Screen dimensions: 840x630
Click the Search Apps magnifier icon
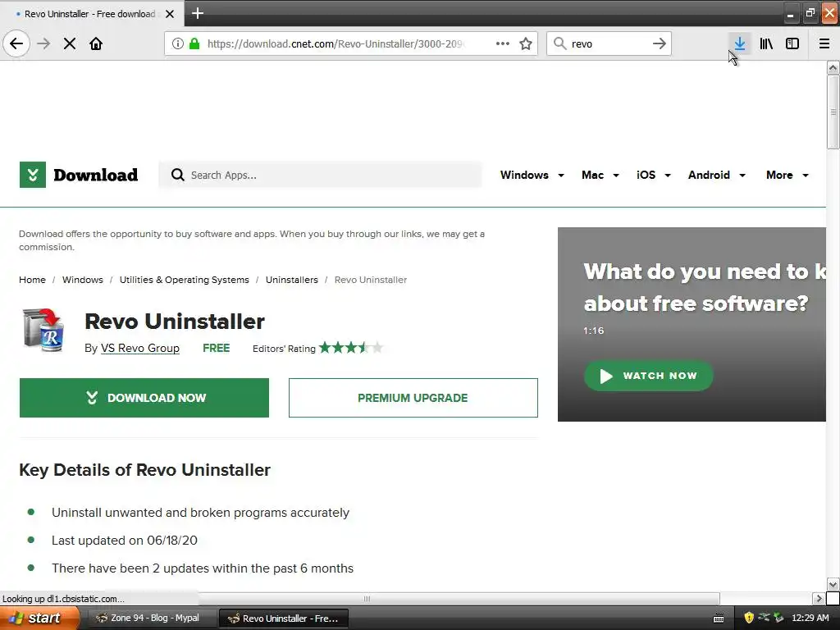pyautogui.click(x=178, y=175)
